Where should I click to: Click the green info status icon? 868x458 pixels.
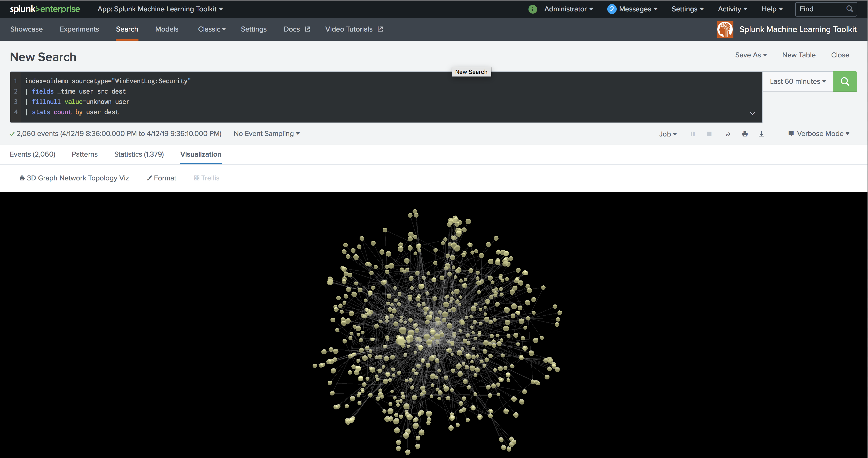533,9
